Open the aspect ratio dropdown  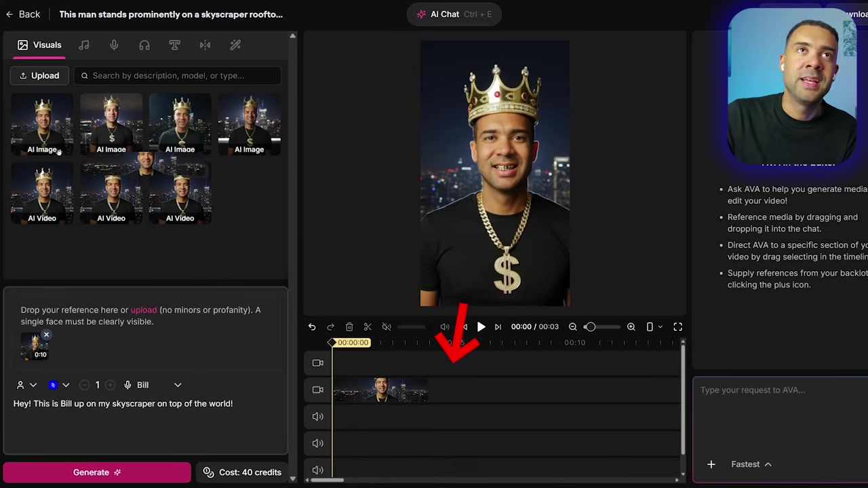[x=654, y=327]
